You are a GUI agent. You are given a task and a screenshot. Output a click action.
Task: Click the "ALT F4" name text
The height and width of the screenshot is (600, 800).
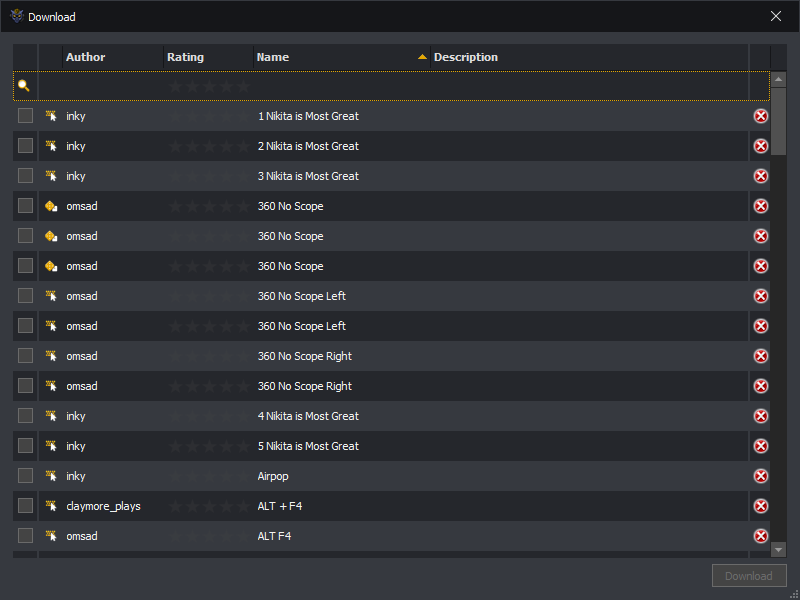[274, 536]
